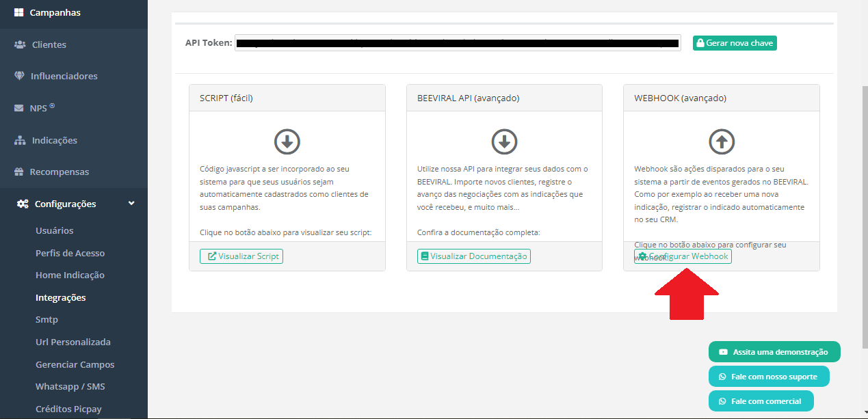Open Gerenciar Campos settings
868x419 pixels.
pyautogui.click(x=75, y=365)
